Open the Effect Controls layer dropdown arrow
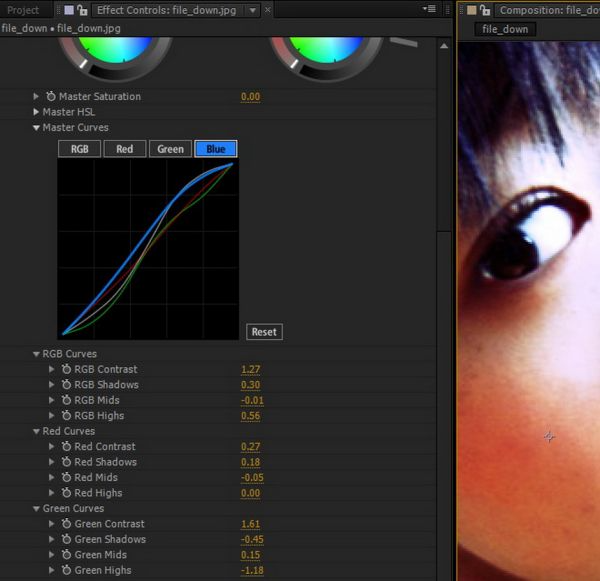Image resolution: width=600 pixels, height=581 pixels. click(252, 10)
